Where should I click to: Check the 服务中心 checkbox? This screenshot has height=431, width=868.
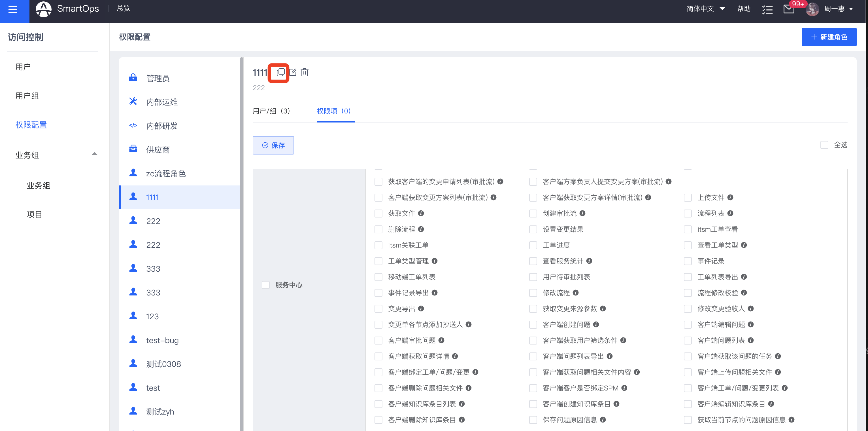[x=266, y=285]
